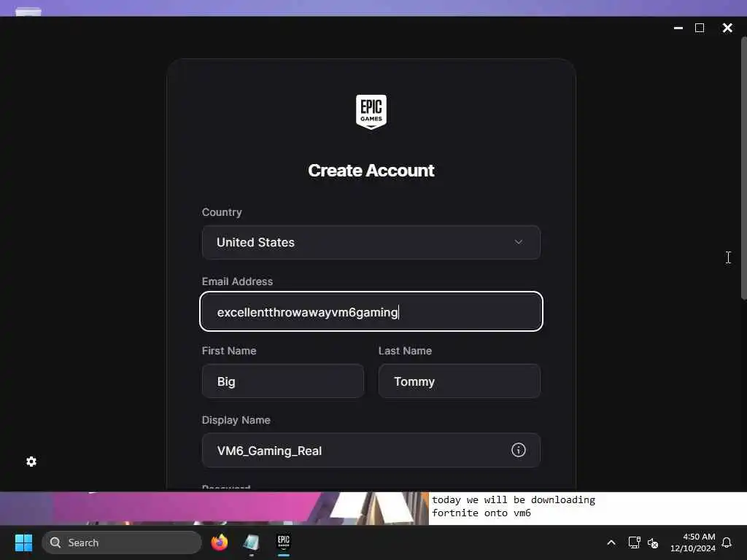Open the notepad app in taskbar
Viewport: 747px width, 560px height.
pos(252,542)
